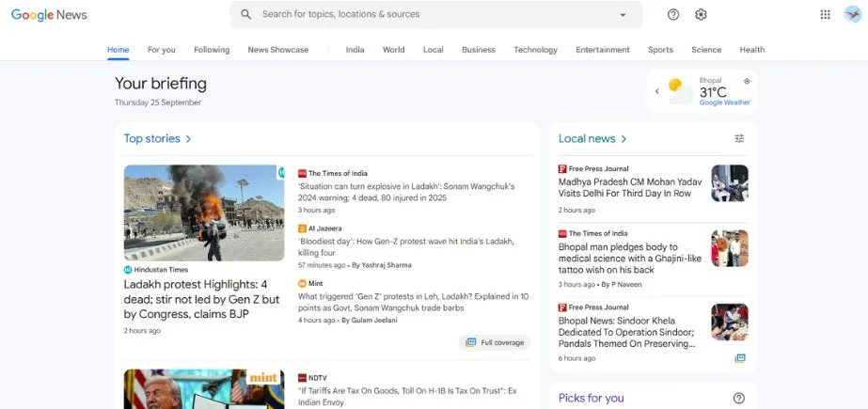Screen dimensions: 868x409
Task: Click the 'Thursday 25 September' date text
Action: coord(158,102)
